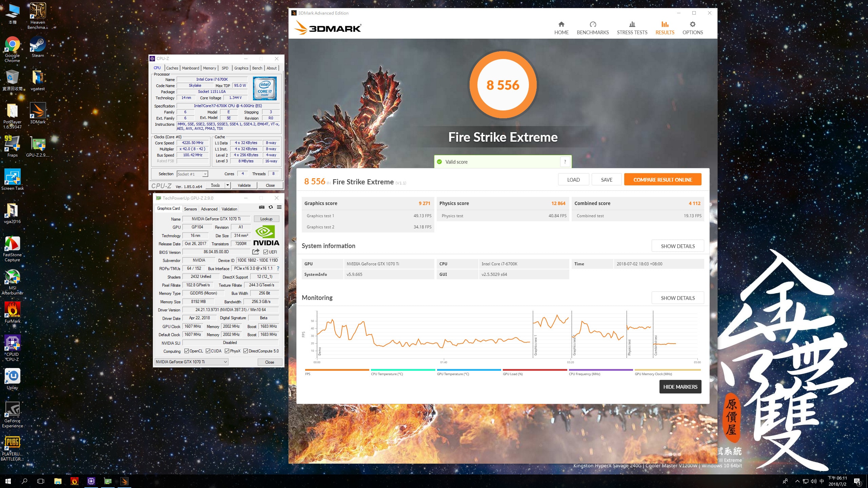Go to 3DMark Home
Image resolution: width=868 pixels, height=488 pixels.
pos(561,28)
